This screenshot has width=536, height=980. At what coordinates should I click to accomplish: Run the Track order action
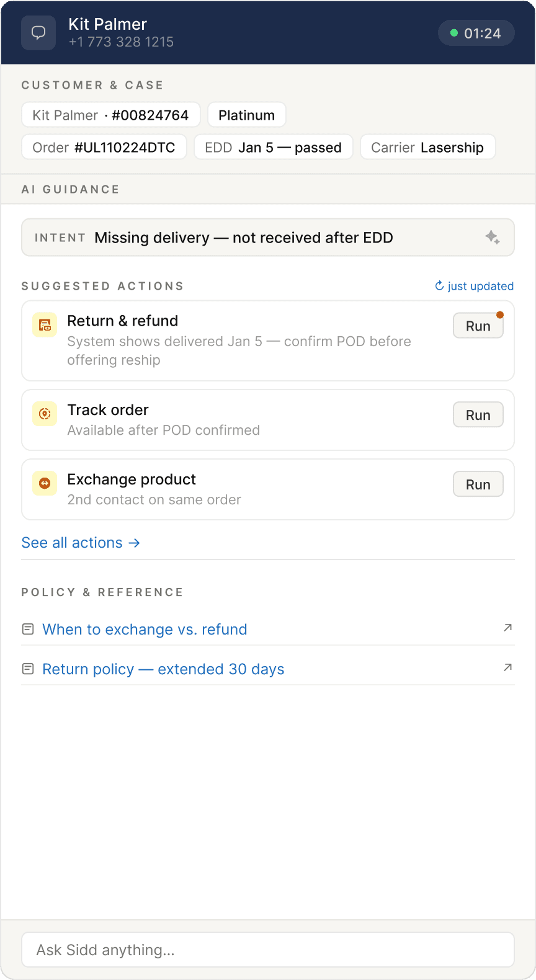coord(478,416)
